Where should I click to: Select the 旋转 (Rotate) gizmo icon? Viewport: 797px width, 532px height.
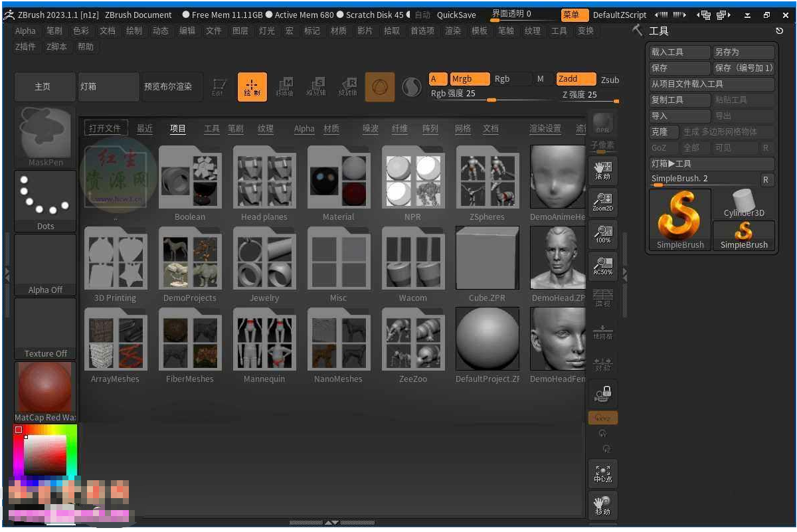tap(347, 87)
